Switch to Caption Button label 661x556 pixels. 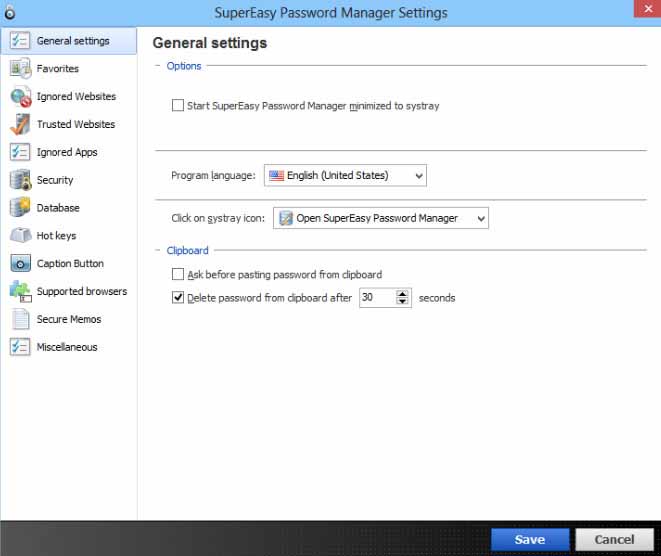click(70, 263)
